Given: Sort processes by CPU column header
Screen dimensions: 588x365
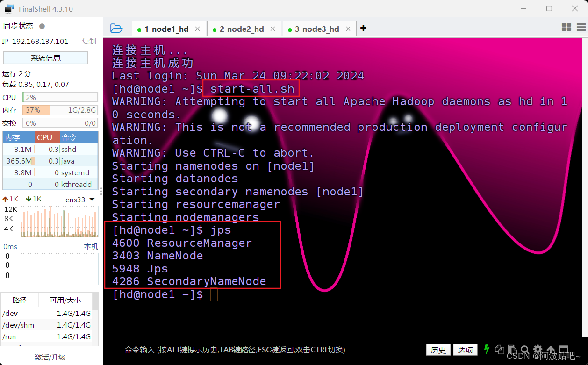Looking at the screenshot, I should (47, 137).
